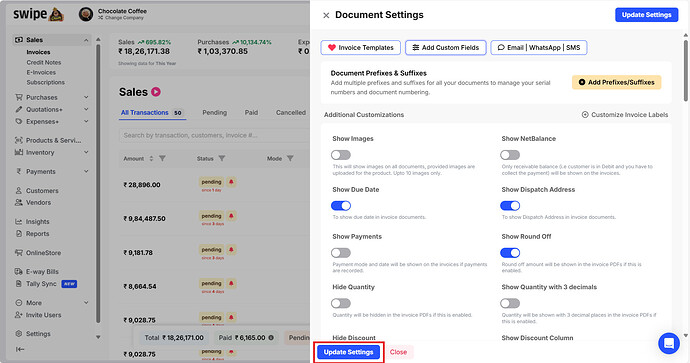Collapse the Sales sidebar section

coord(86,40)
